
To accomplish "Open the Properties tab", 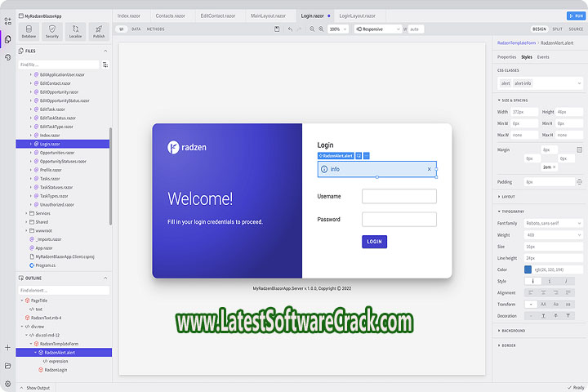I will (x=506, y=57).
